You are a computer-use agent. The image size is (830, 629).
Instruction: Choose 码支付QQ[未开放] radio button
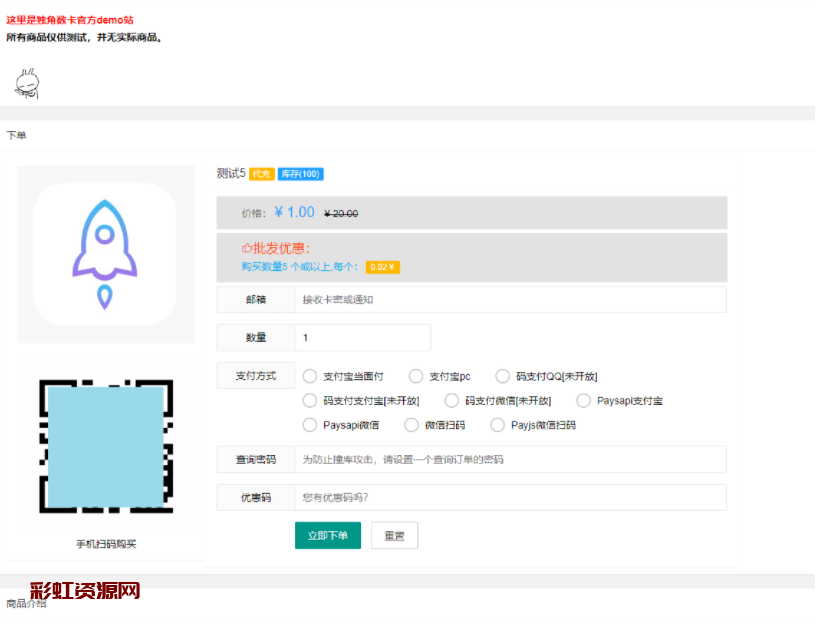pos(503,377)
